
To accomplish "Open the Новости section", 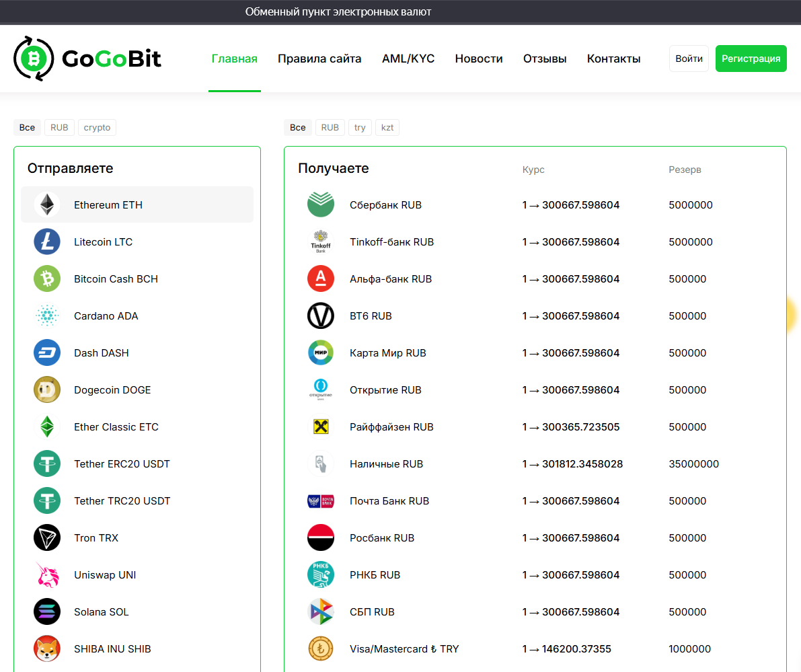I will point(479,59).
